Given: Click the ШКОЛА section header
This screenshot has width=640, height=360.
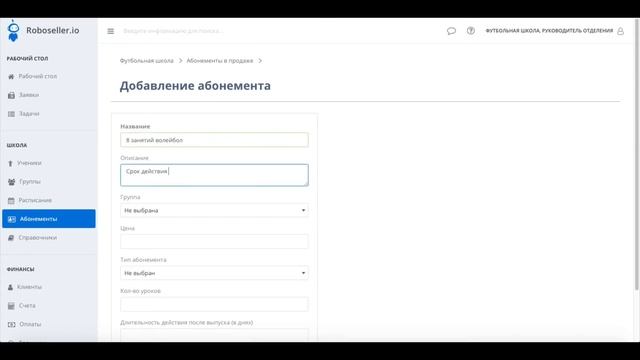Looking at the screenshot, I should point(17,145).
